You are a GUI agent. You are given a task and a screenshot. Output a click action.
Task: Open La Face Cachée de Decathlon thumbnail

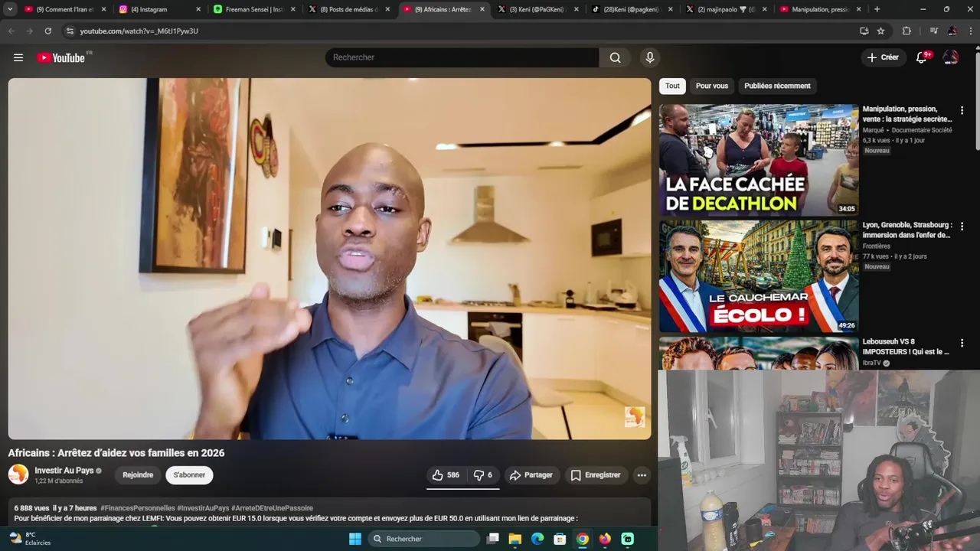tap(759, 160)
